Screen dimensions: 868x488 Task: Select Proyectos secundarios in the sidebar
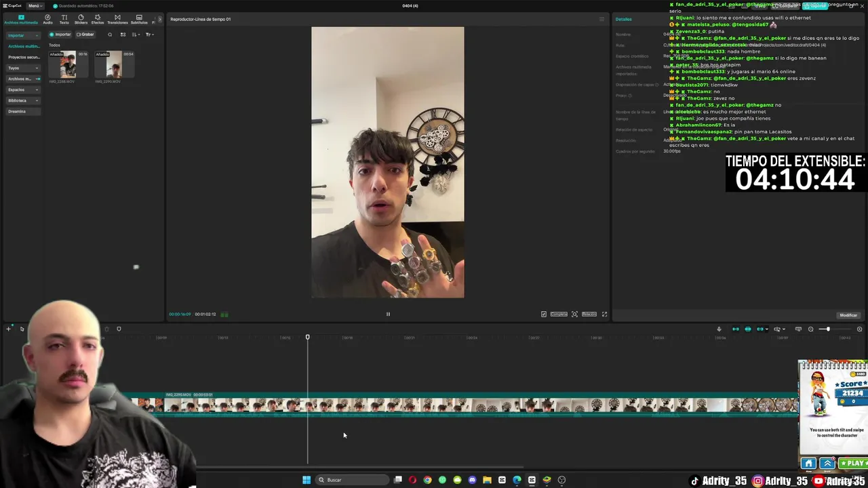pos(23,57)
